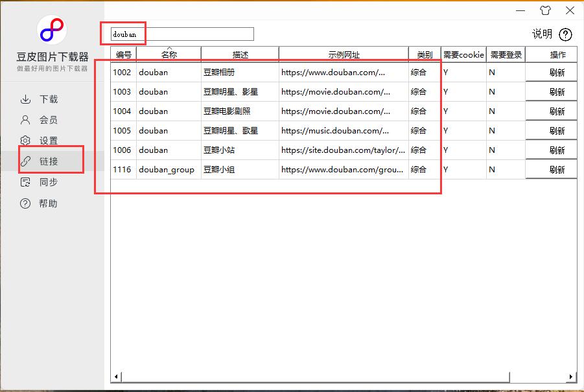Screen dimensions: 584x392
Task: Close the downloader window
Action: click(x=570, y=10)
